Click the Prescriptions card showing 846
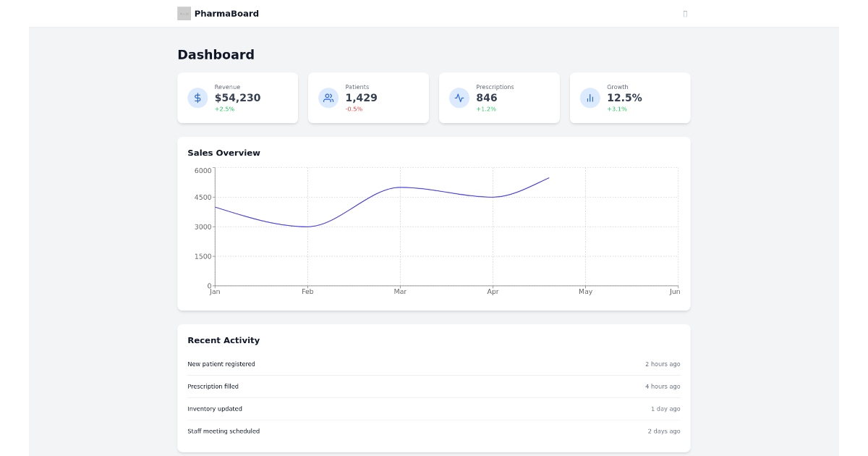Image resolution: width=868 pixels, height=456 pixels. click(499, 98)
